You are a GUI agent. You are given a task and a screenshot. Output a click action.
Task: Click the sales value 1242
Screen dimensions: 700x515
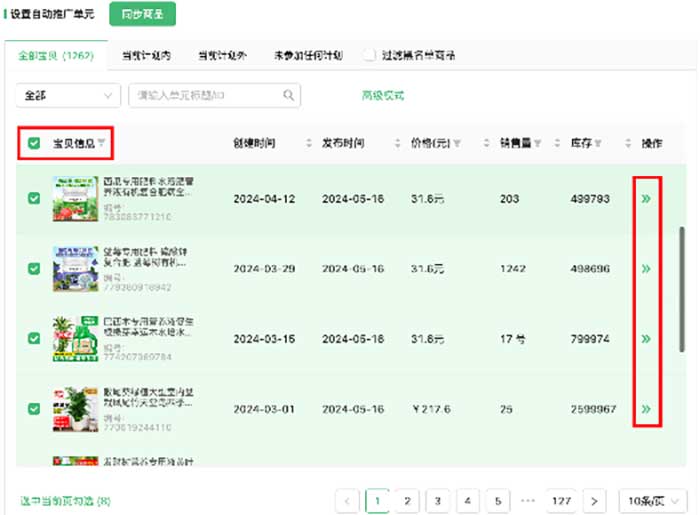tap(512, 269)
